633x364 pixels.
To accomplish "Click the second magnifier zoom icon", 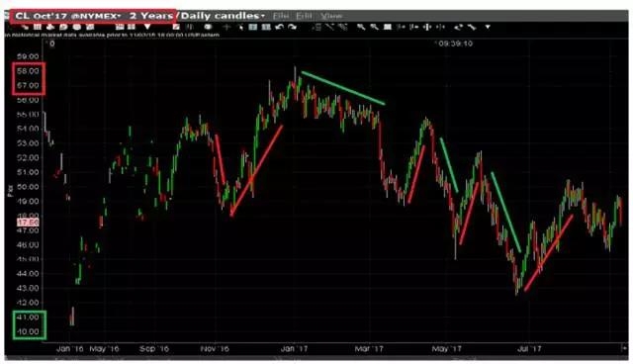I will point(374,27).
